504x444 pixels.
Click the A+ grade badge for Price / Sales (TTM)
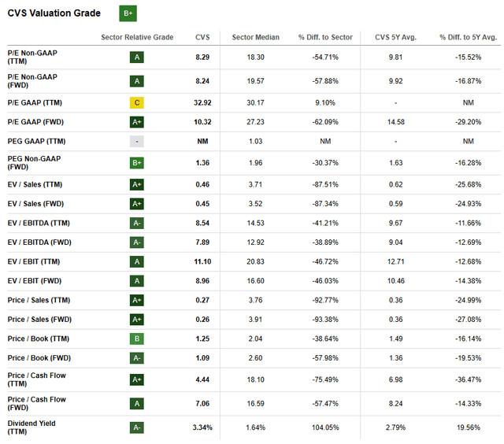[x=137, y=301]
